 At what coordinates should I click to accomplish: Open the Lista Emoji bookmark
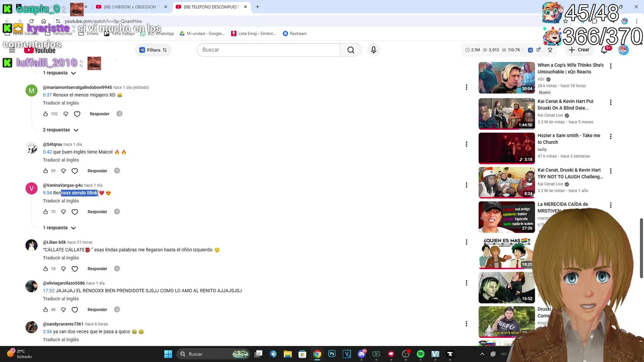pos(254,33)
